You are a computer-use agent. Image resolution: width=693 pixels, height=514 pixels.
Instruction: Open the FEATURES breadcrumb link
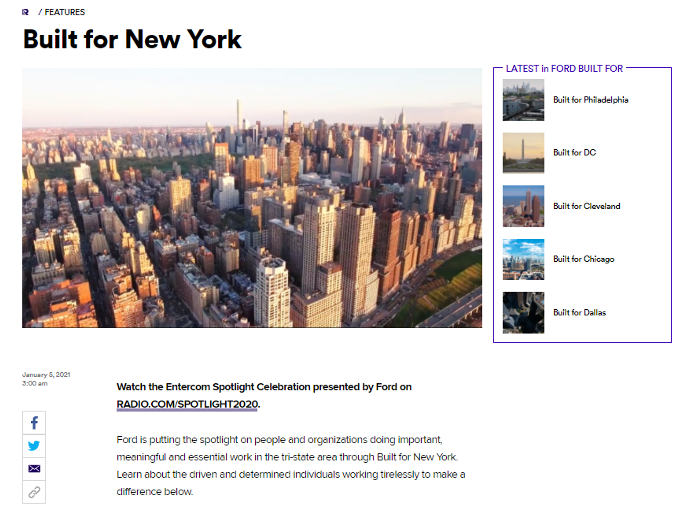click(65, 12)
